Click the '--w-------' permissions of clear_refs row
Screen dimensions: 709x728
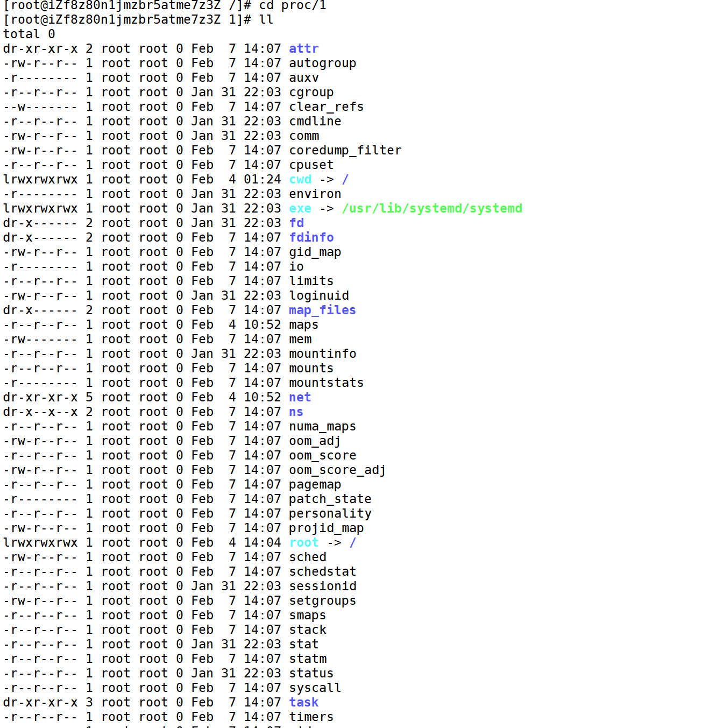40,107
